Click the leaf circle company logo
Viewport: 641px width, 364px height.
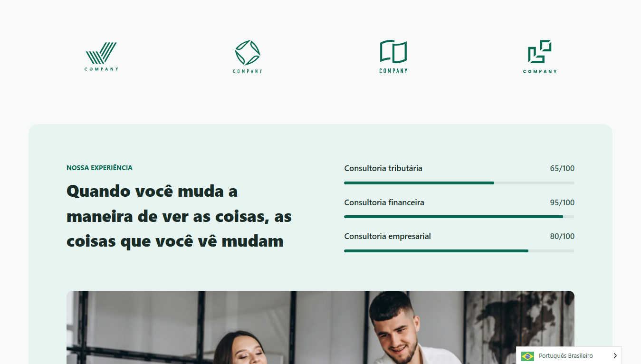(248, 57)
